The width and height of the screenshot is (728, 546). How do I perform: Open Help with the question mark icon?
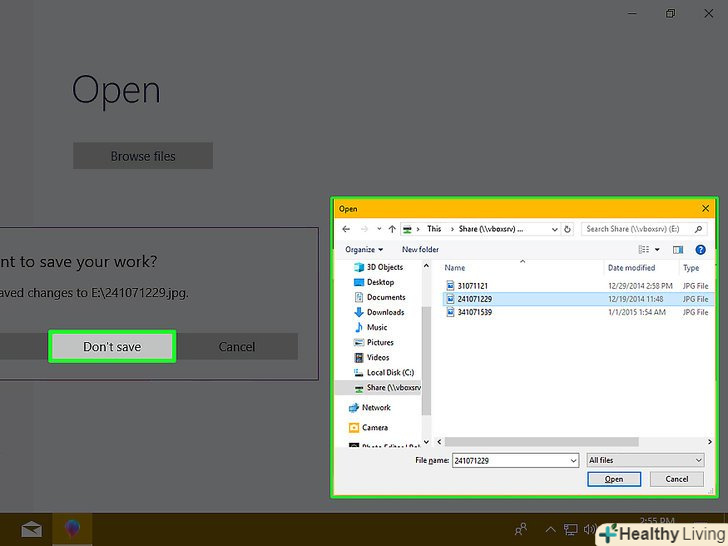click(700, 250)
